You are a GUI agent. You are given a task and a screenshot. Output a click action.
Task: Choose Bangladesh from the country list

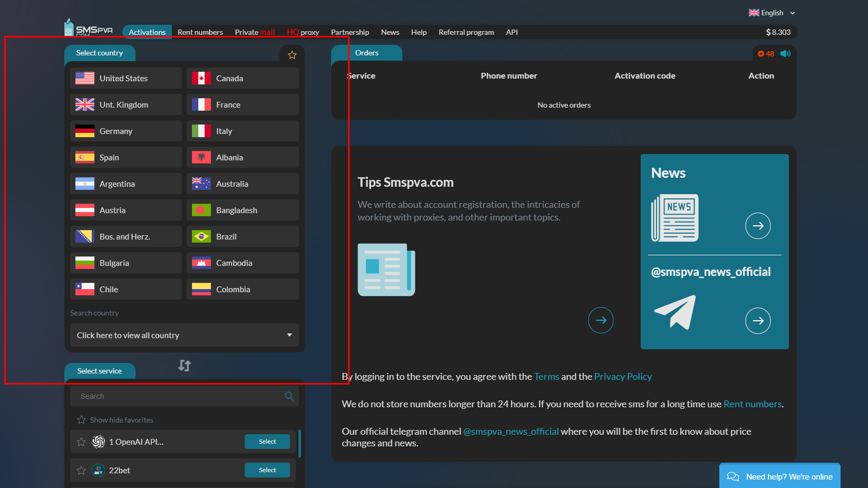click(x=243, y=210)
